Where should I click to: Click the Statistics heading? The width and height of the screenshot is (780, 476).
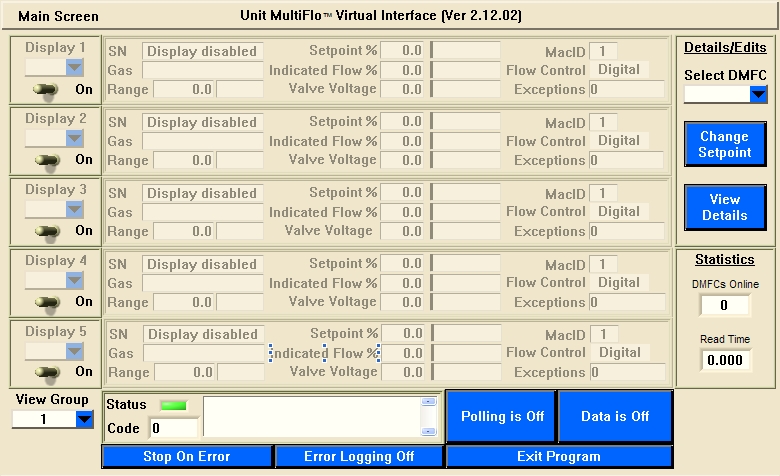click(725, 259)
